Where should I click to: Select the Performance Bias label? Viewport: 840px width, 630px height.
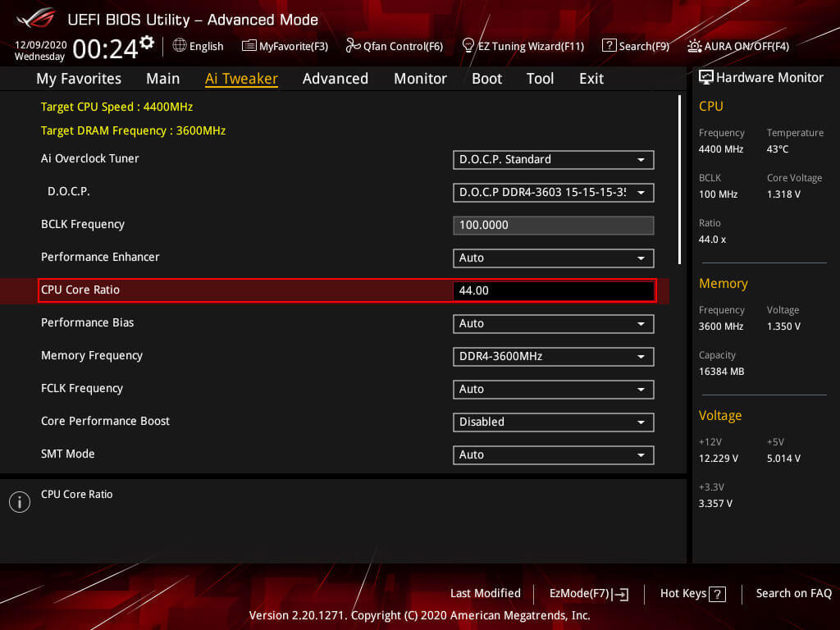pyautogui.click(x=87, y=322)
